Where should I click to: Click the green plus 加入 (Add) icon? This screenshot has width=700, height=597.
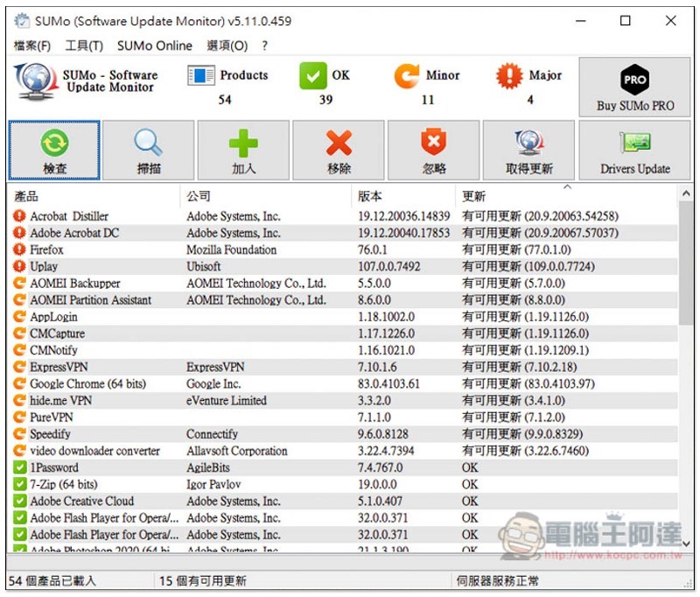(x=243, y=143)
